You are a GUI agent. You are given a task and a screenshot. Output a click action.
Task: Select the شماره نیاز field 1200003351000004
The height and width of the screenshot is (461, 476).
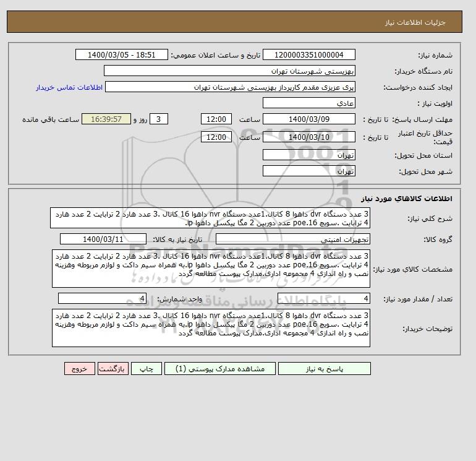point(308,54)
